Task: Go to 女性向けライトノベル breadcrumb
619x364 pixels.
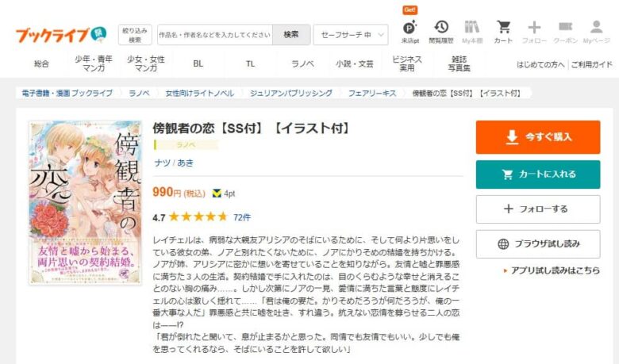Action: (199, 94)
